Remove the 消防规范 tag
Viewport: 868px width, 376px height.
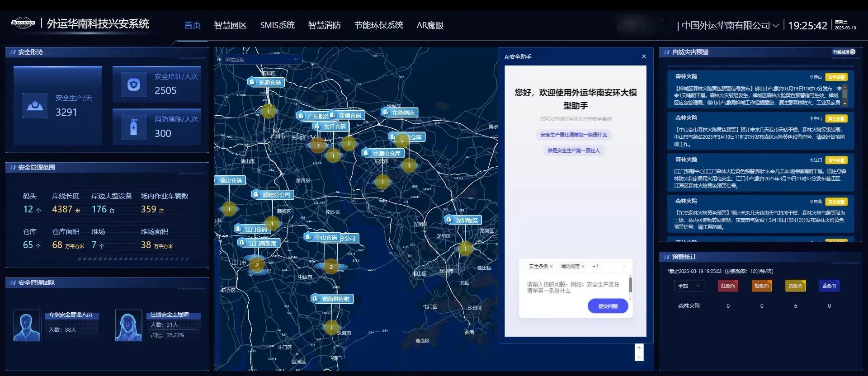tap(583, 267)
